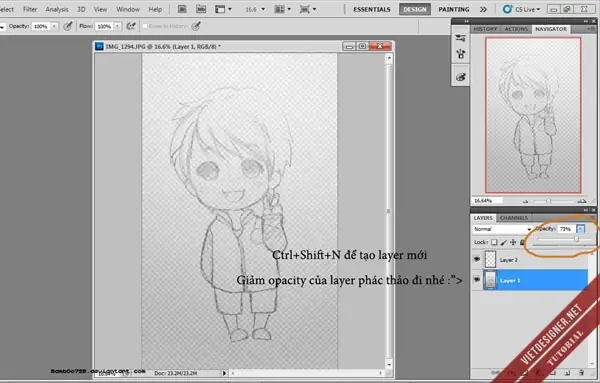Screen dimensions: 600x383
Task: Open the Filter menu
Action: click(x=30, y=9)
